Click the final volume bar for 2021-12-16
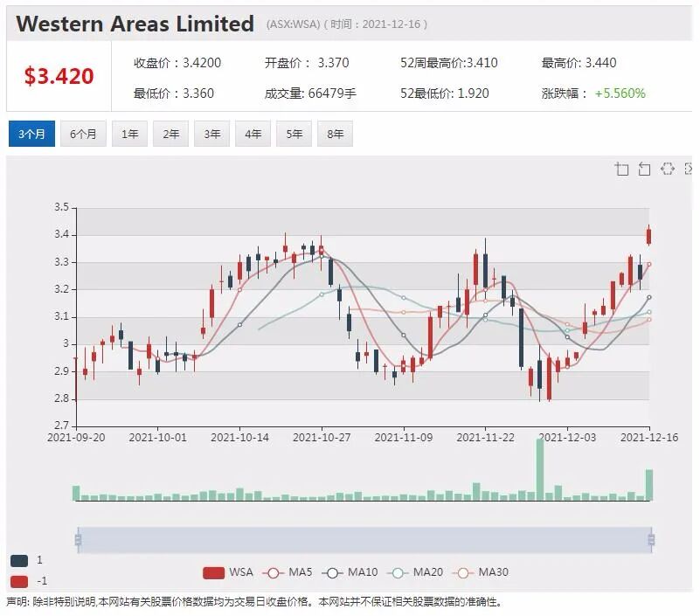700x616 pixels. [x=649, y=485]
